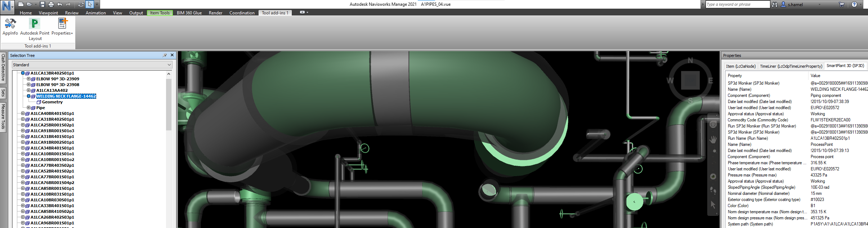Image resolution: width=868 pixels, height=228 pixels.
Task: Click the Undo arrow icon
Action: click(x=59, y=4)
